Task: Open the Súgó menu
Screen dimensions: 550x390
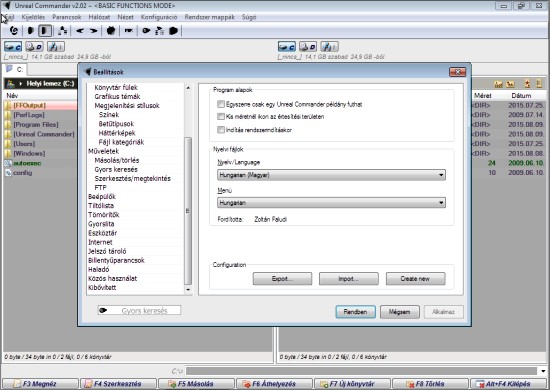Action: click(x=249, y=17)
